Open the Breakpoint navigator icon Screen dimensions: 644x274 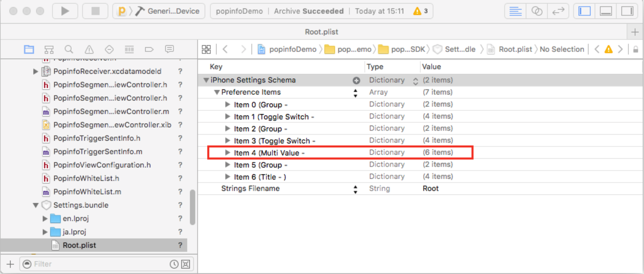[x=149, y=49]
